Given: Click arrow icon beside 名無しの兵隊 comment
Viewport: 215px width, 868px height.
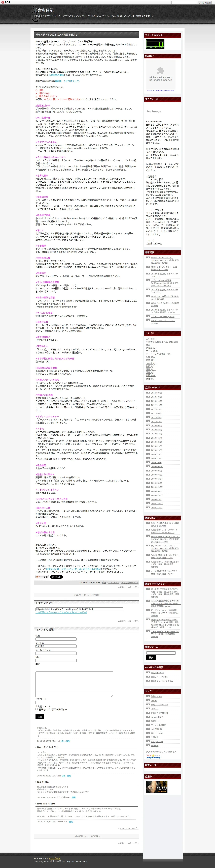Looking at the screenshot, I should (148, 523).
